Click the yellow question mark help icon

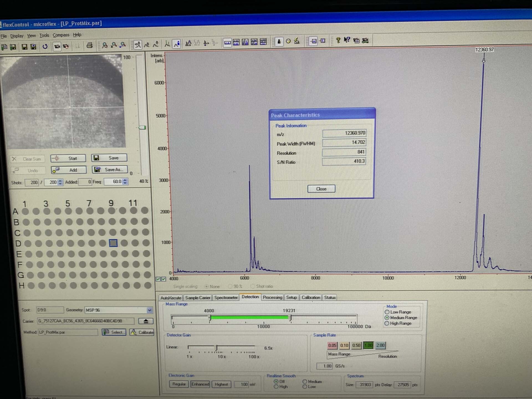tap(338, 40)
